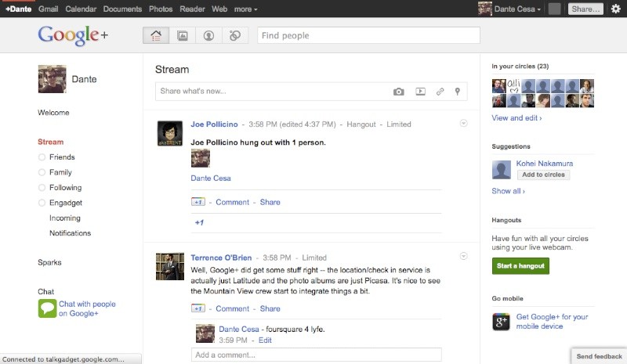Click Kohei Nakamura's placeholder avatar
This screenshot has width=627, height=364.
pyautogui.click(x=502, y=169)
